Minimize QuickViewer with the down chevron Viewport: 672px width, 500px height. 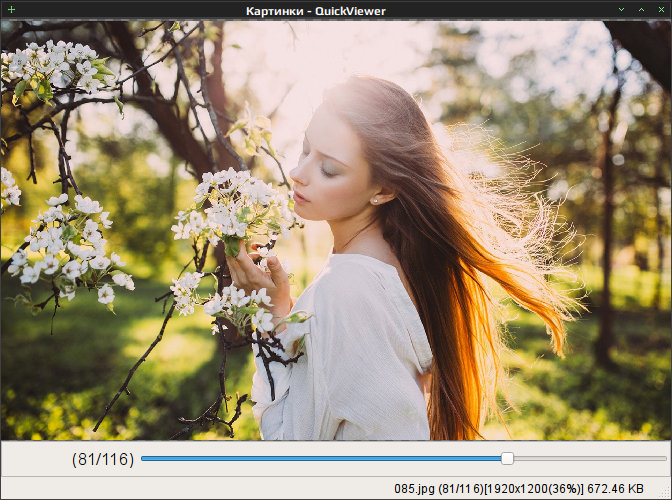[621, 9]
